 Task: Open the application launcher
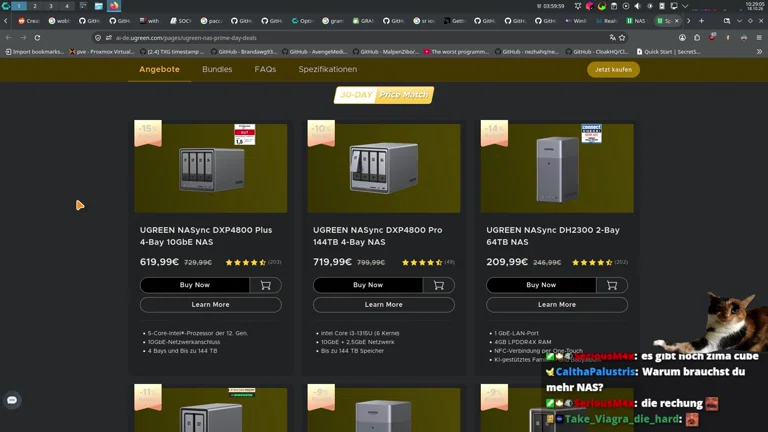[5, 6]
